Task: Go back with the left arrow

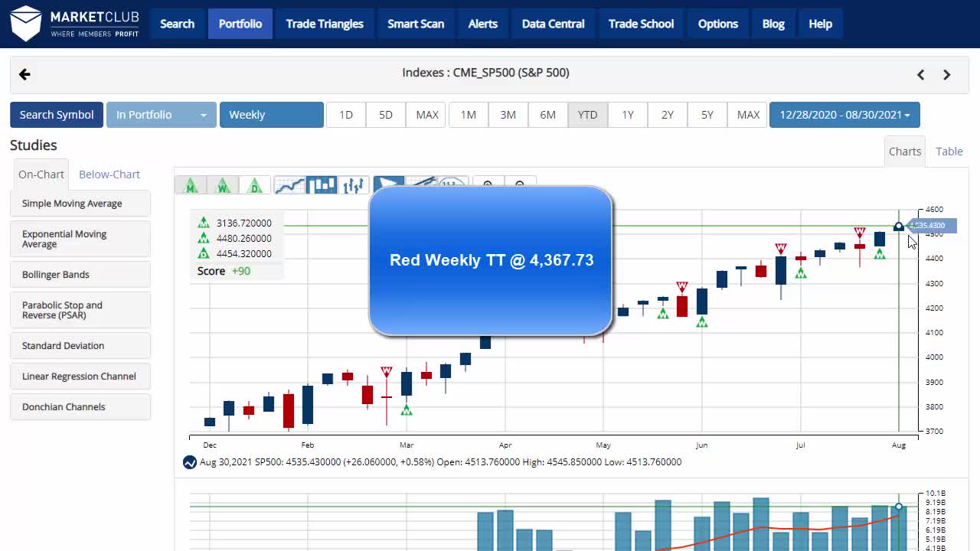Action: [x=24, y=74]
